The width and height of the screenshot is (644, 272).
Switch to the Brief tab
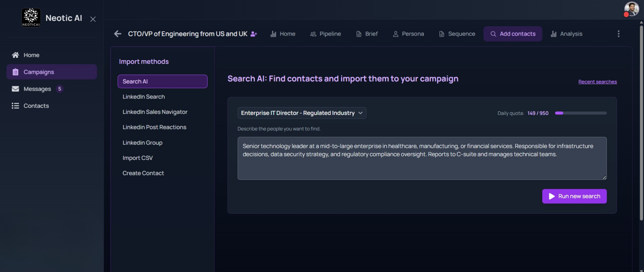pos(367,34)
